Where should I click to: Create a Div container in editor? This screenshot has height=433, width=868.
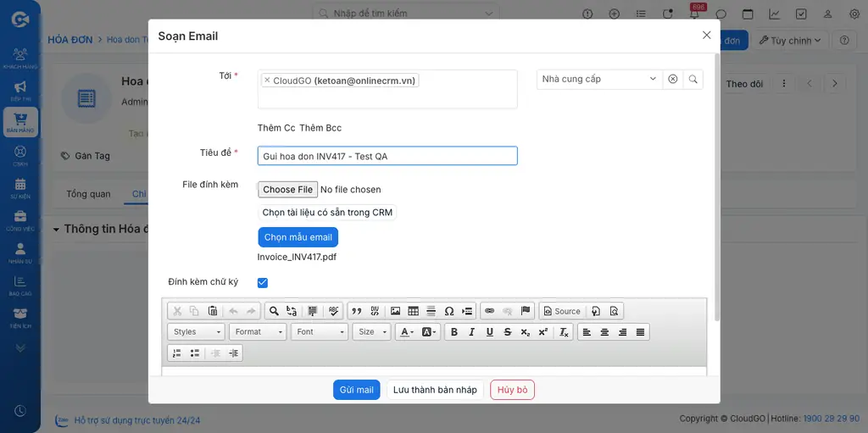point(375,311)
